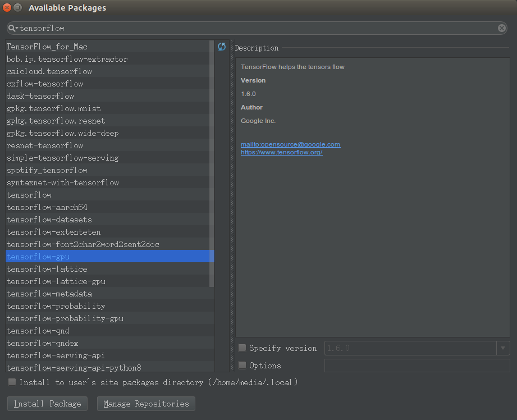Check Install to user's site packages directory
517x420 pixels.
(12, 382)
